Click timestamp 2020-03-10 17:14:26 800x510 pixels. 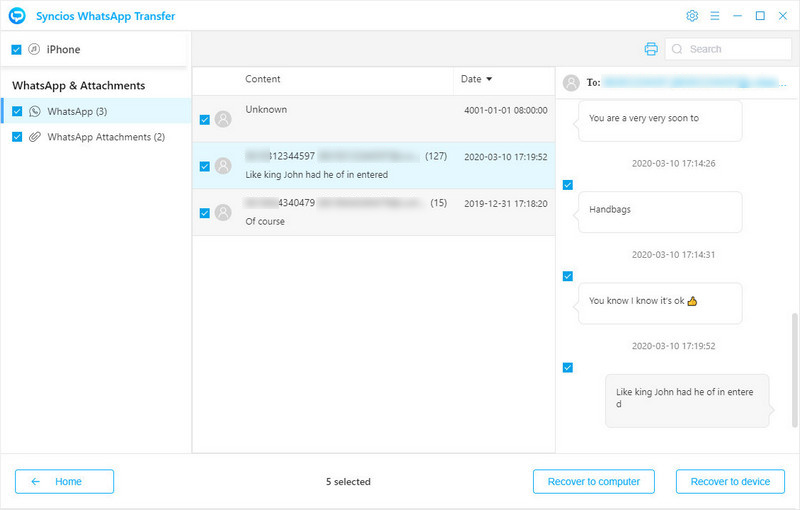(x=673, y=163)
